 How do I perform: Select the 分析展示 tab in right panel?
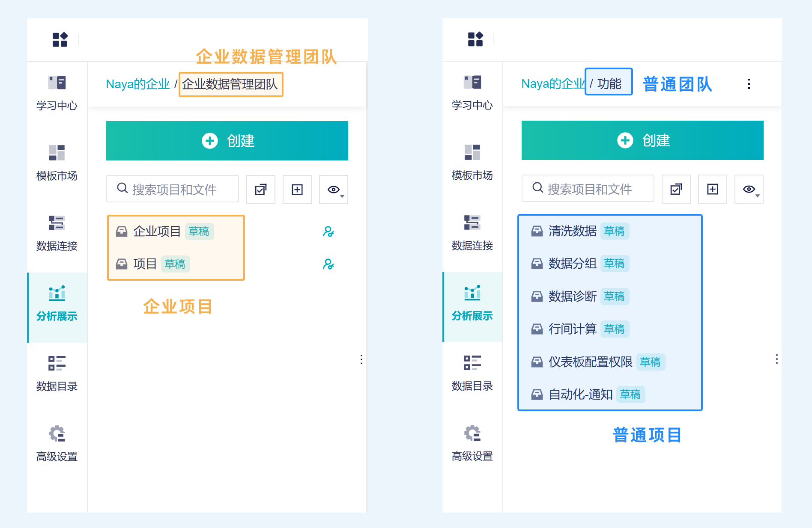click(472, 303)
